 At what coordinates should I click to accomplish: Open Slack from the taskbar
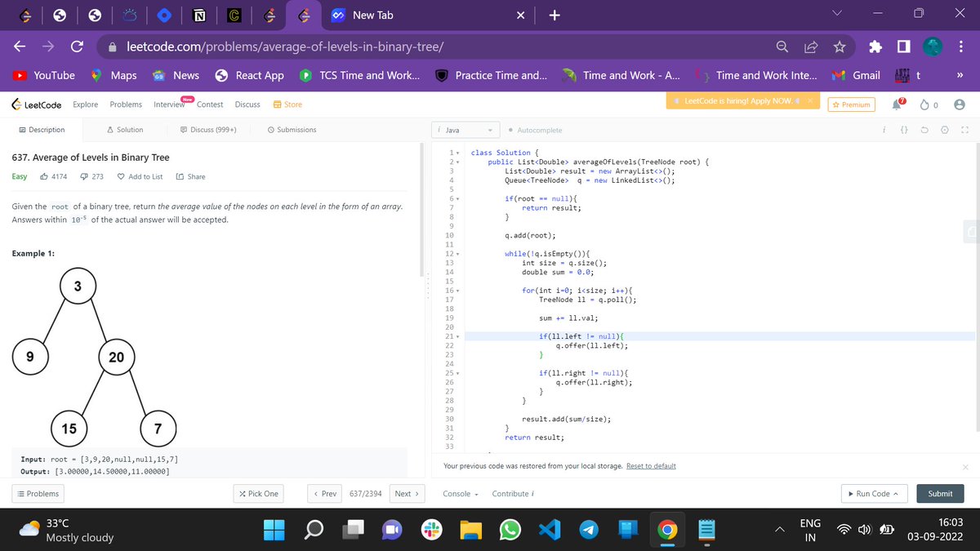[x=431, y=530]
